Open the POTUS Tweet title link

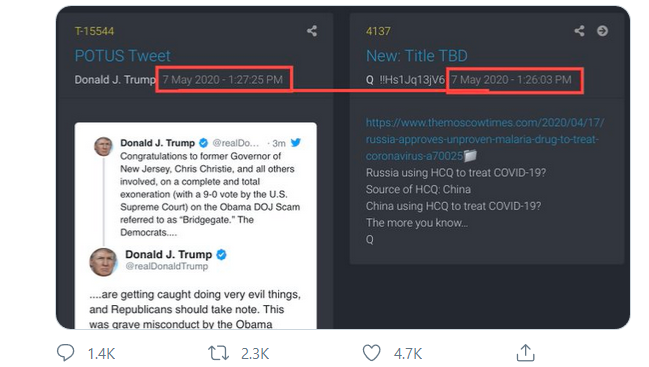(x=123, y=56)
